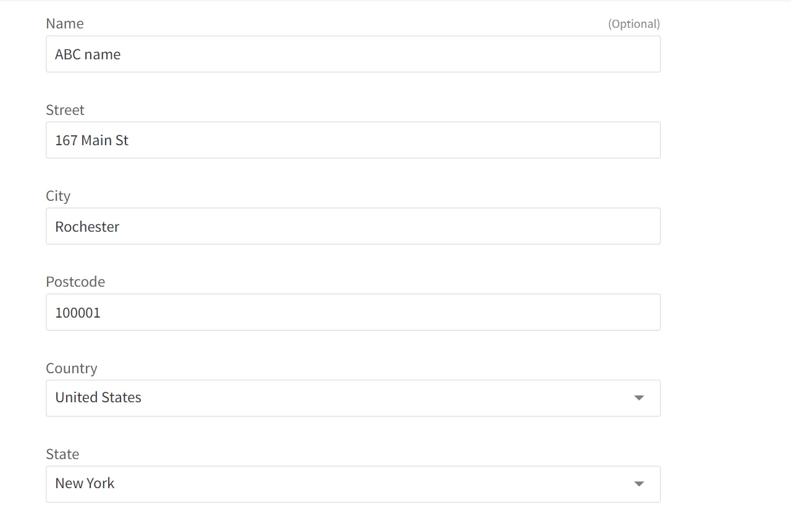791x532 pixels.
Task: Click the "United States" selected value
Action: coord(98,397)
